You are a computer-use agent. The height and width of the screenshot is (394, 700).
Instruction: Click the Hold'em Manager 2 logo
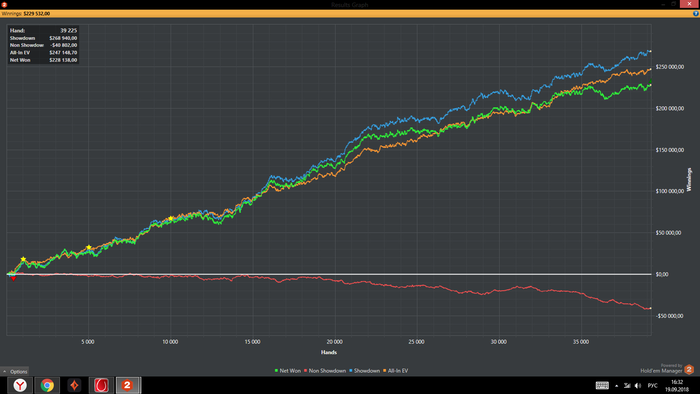tap(689, 369)
